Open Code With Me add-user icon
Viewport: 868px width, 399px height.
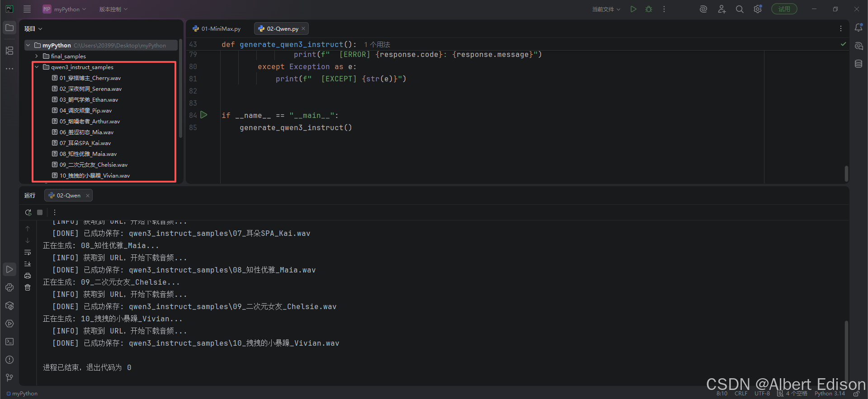pyautogui.click(x=722, y=9)
